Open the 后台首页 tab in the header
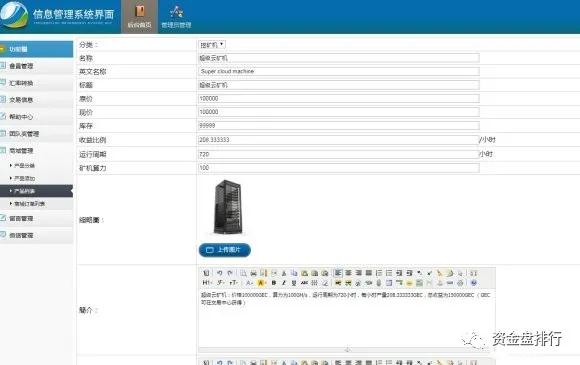 pyautogui.click(x=139, y=17)
